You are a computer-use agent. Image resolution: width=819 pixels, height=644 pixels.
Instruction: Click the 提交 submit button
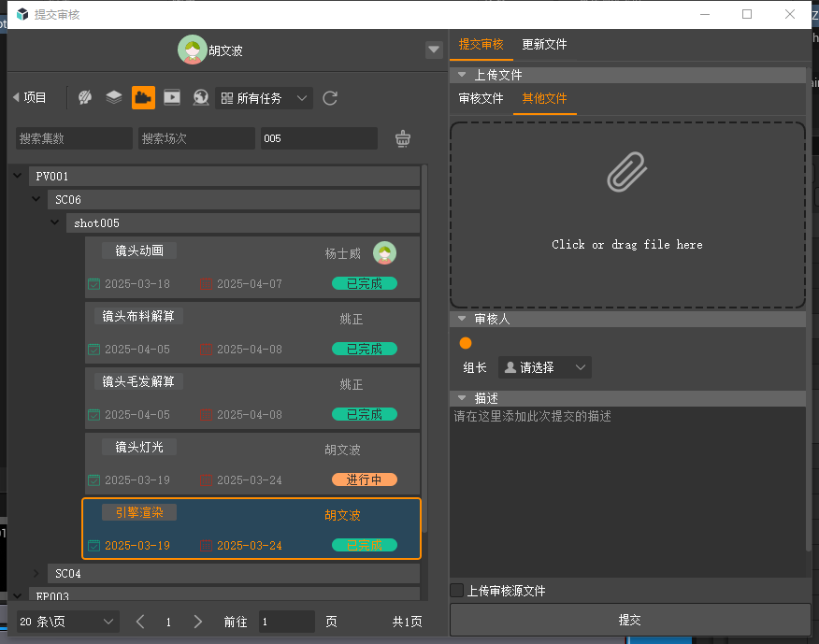coord(629,620)
